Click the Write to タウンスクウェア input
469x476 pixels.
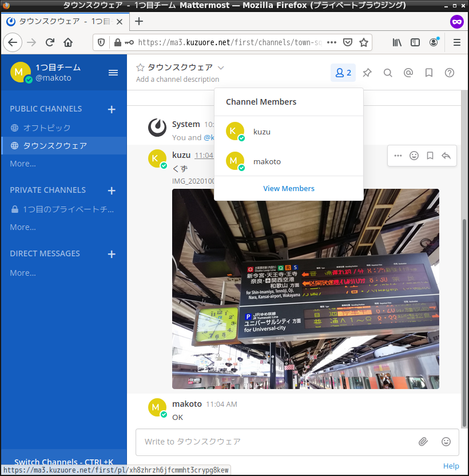(275, 442)
